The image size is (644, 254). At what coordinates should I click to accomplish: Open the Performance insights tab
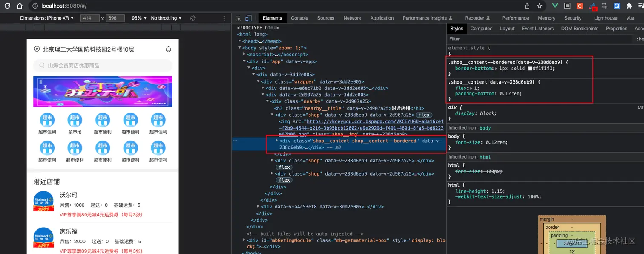pos(427,18)
